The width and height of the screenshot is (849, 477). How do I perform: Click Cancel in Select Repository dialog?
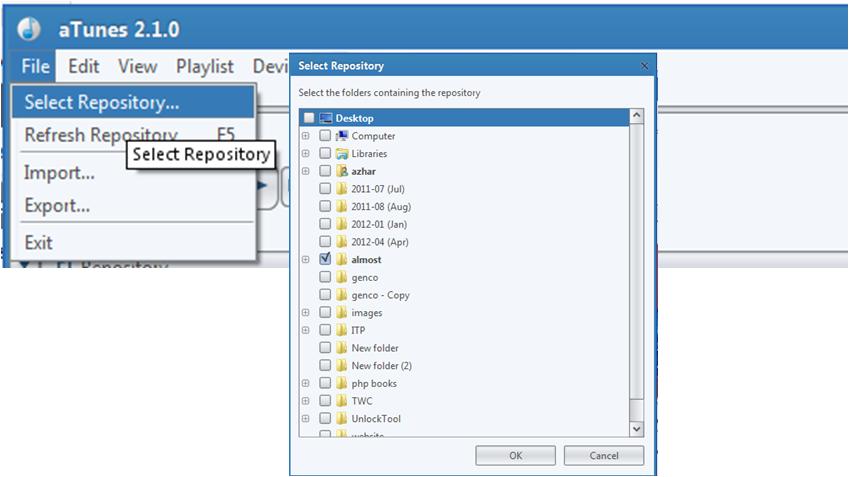point(604,455)
